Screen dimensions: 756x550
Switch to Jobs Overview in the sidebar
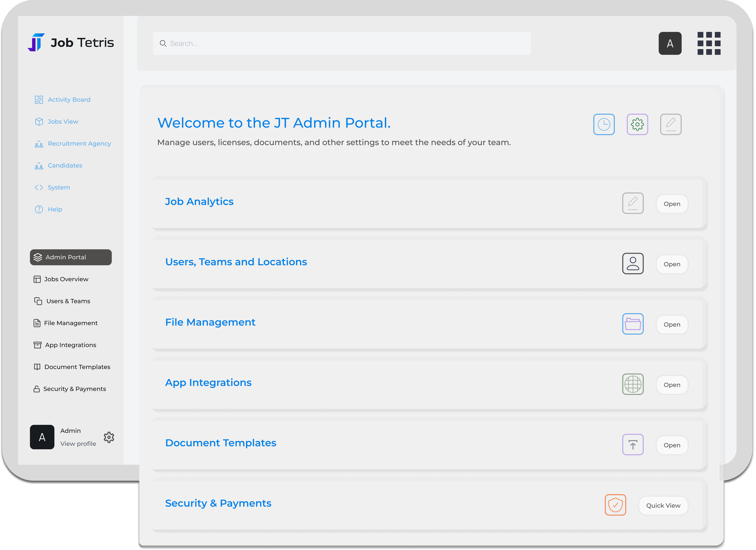[66, 279]
